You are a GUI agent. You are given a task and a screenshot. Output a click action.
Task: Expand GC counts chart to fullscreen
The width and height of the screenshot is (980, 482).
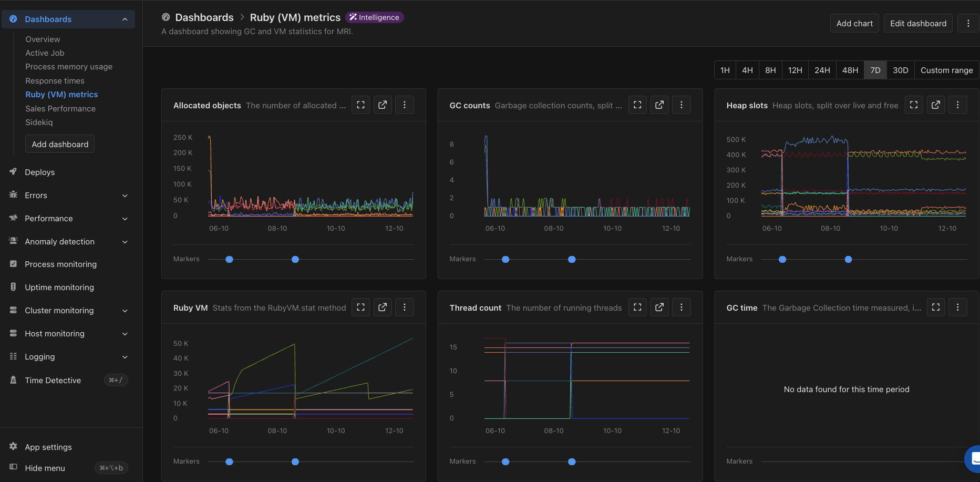pyautogui.click(x=637, y=105)
